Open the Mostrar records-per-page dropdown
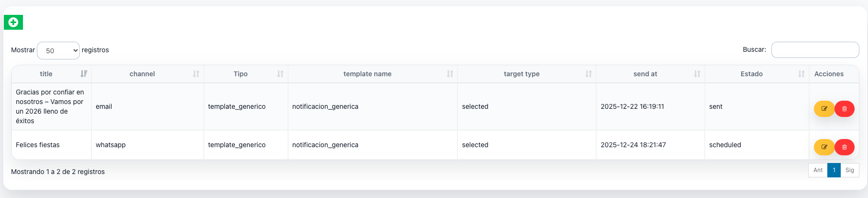Viewport: 868px width, 198px height. (58, 51)
